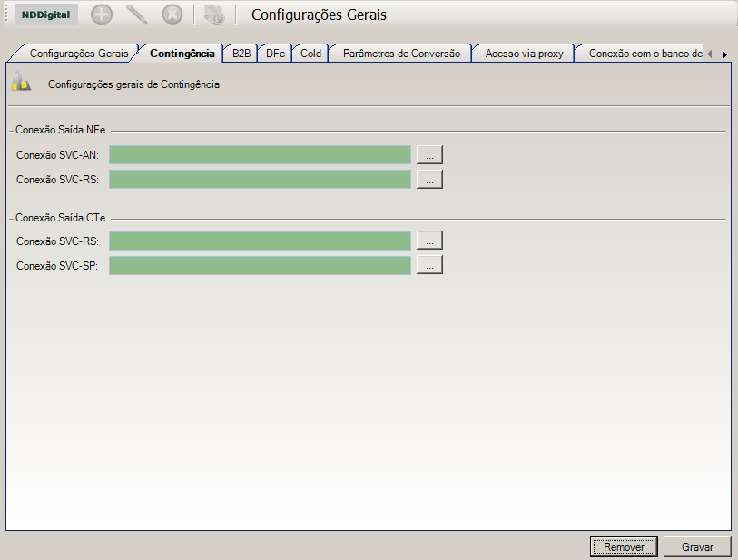Image resolution: width=738 pixels, height=560 pixels.
Task: Go to the Acesso via proxy tab
Action: (x=525, y=54)
